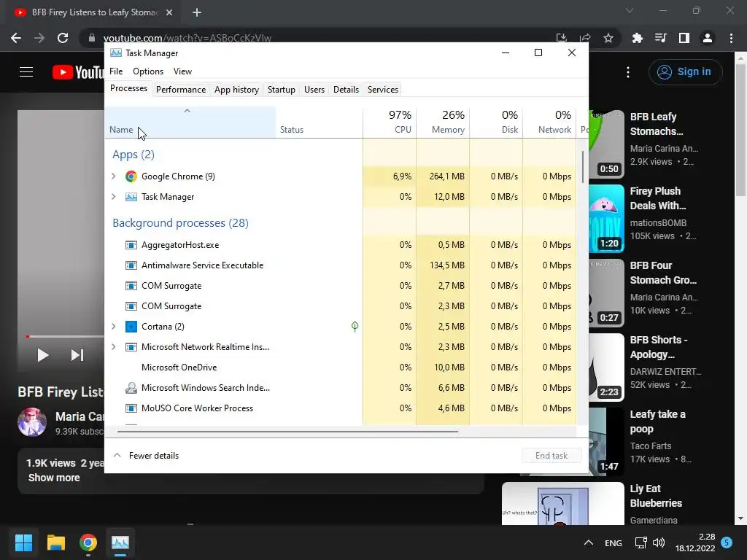Collapse view with Fewer details
Screen dimensions: 747x560
(x=146, y=456)
